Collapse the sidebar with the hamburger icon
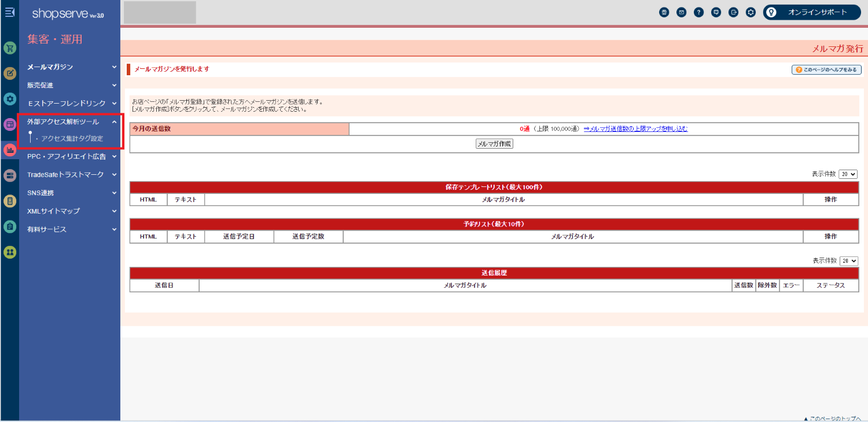The image size is (868, 422). [9, 12]
